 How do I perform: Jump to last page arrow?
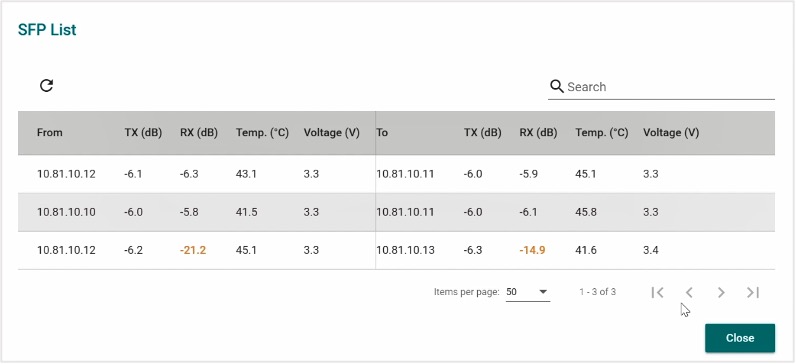click(753, 292)
